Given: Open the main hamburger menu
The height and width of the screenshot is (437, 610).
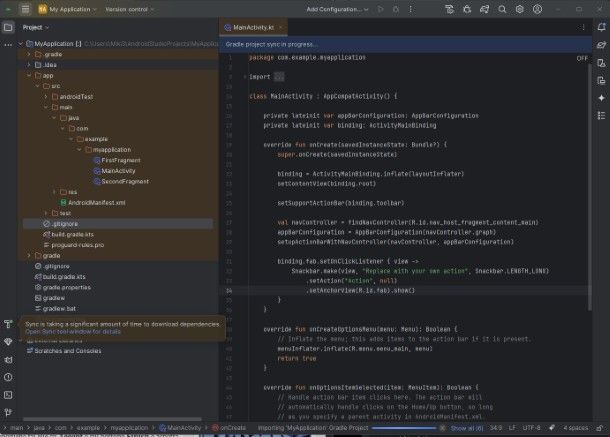Looking at the screenshot, I should 25,8.
